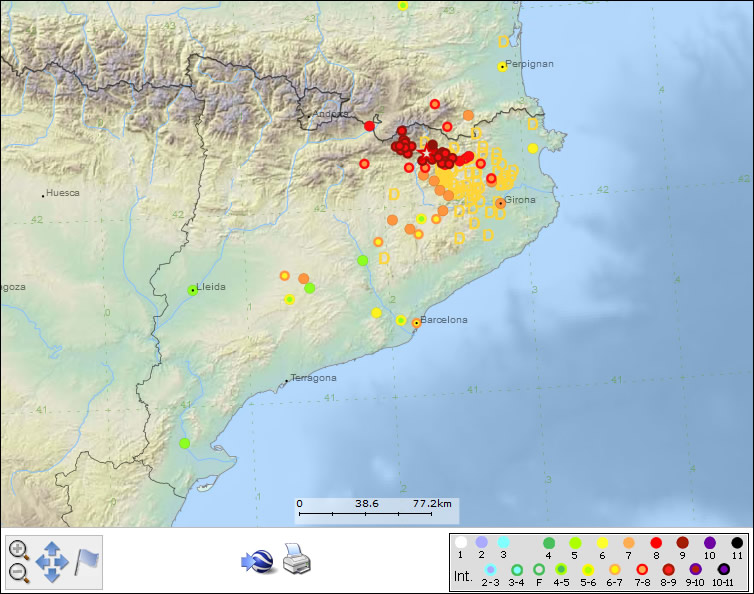
Task: Select the pan arrows tool
Action: coord(52,561)
